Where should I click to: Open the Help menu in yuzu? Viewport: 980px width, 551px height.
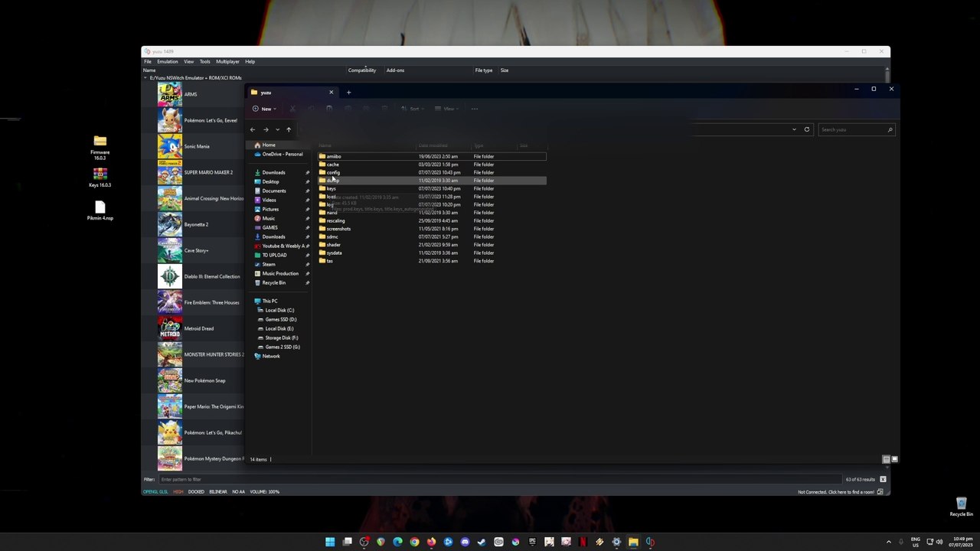pyautogui.click(x=250, y=61)
